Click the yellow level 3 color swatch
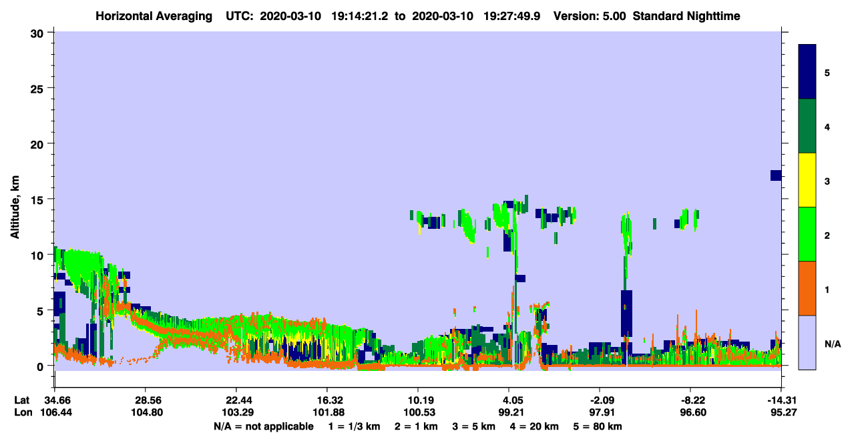Viewport: 868px width, 445px height. tap(807, 180)
